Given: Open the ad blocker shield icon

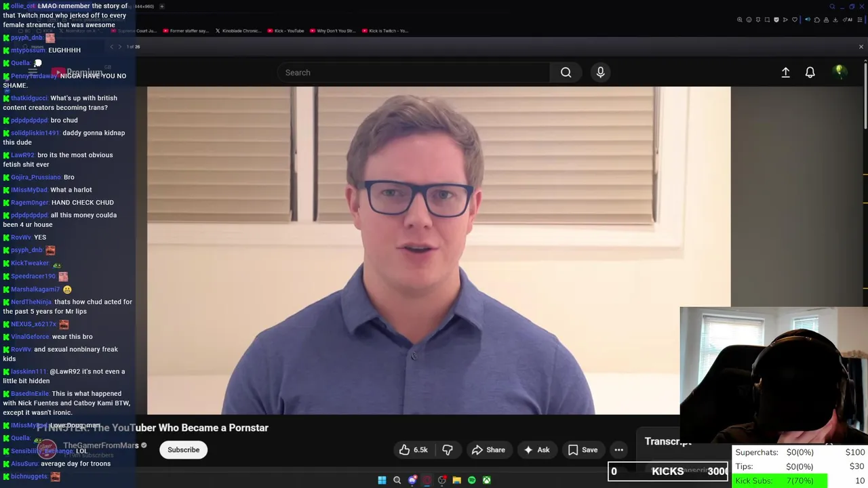Looking at the screenshot, I should (x=776, y=20).
